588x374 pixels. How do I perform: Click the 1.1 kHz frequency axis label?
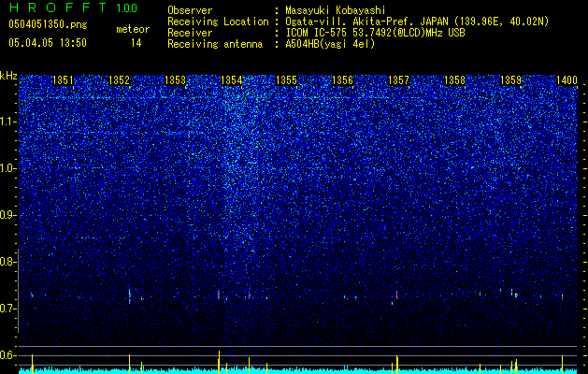7,122
